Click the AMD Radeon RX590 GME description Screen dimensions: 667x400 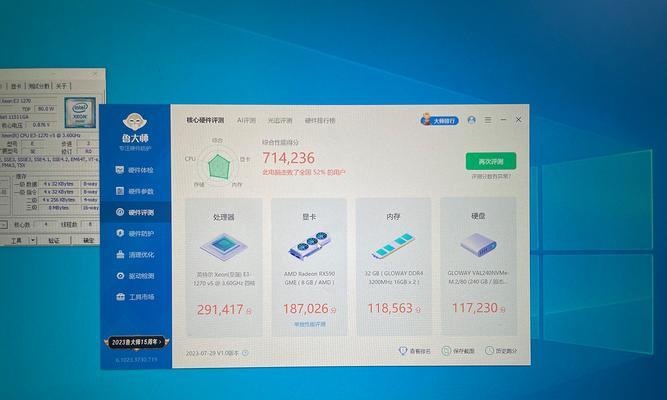pos(309,278)
